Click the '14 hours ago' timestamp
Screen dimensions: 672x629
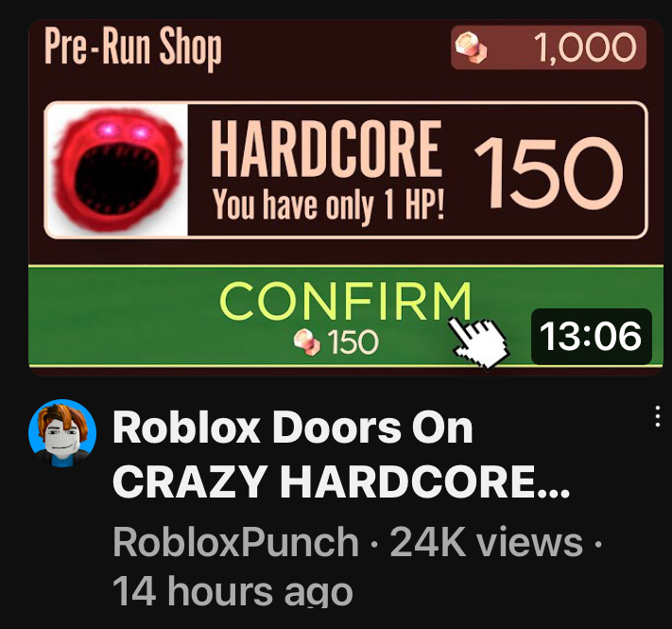tap(233, 591)
